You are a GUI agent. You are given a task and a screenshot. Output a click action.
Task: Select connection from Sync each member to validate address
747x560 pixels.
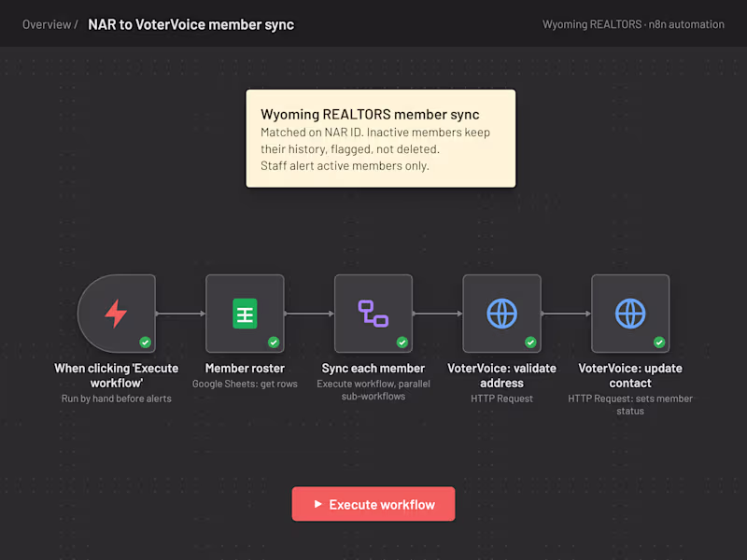(437, 314)
